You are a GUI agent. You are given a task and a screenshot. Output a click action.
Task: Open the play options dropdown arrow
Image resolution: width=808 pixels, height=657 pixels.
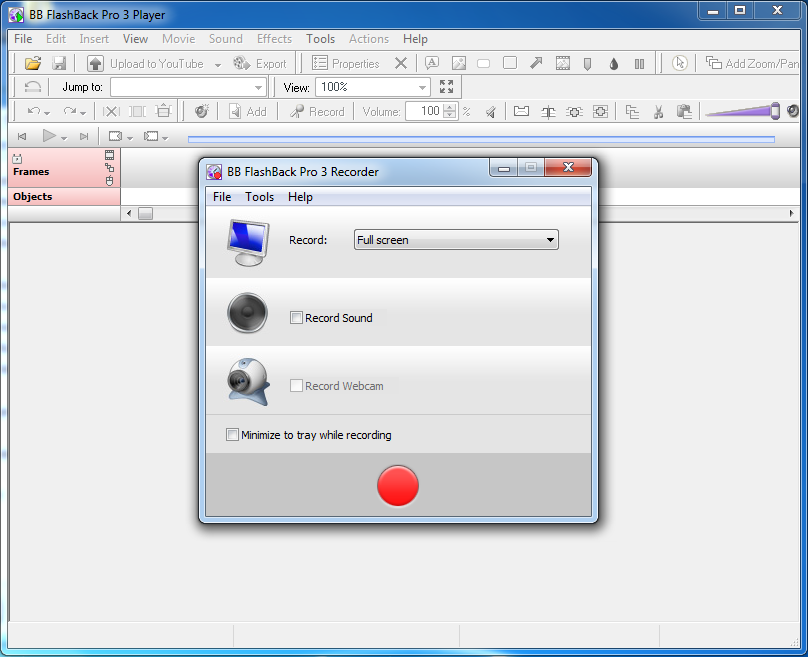[x=64, y=138]
